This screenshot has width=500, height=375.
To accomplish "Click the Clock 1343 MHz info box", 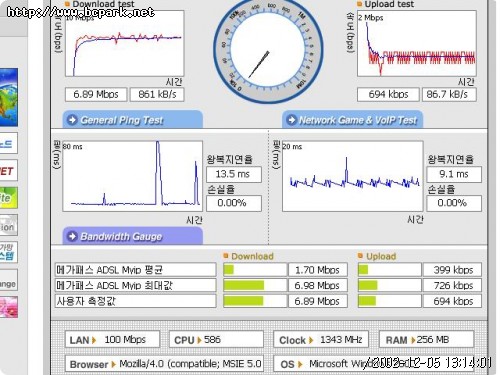I will [321, 340].
